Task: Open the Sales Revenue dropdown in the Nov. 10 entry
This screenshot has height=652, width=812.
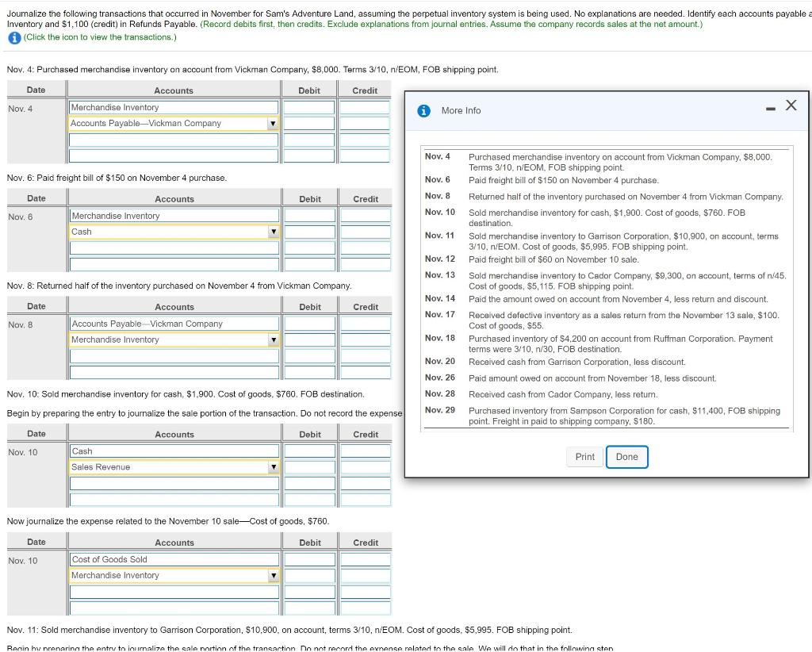Action: pyautogui.click(x=273, y=467)
